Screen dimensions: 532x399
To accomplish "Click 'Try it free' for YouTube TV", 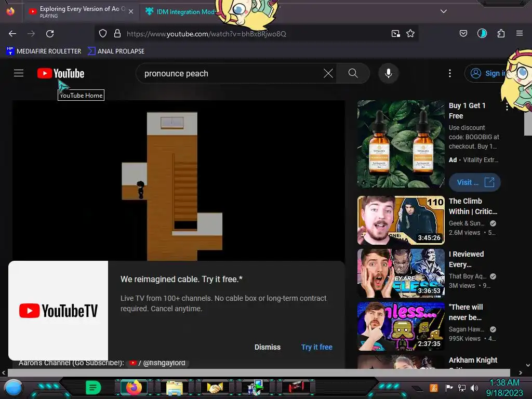I will pyautogui.click(x=316, y=347).
